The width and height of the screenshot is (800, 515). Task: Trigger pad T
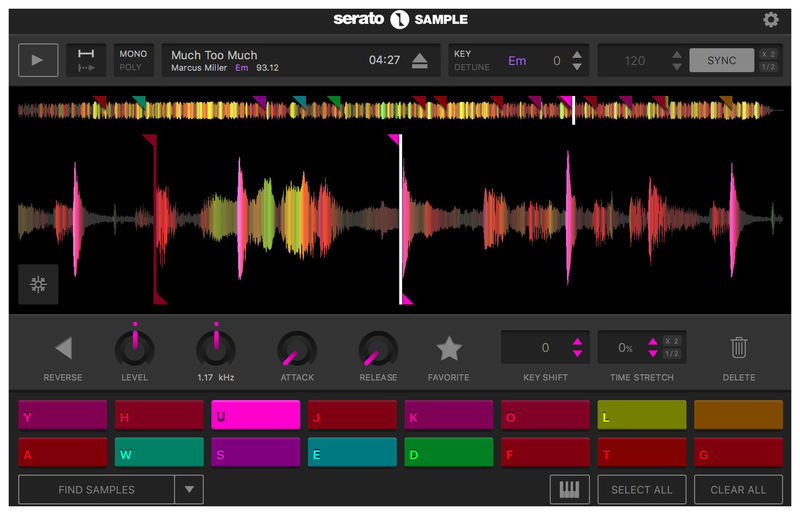[642, 452]
